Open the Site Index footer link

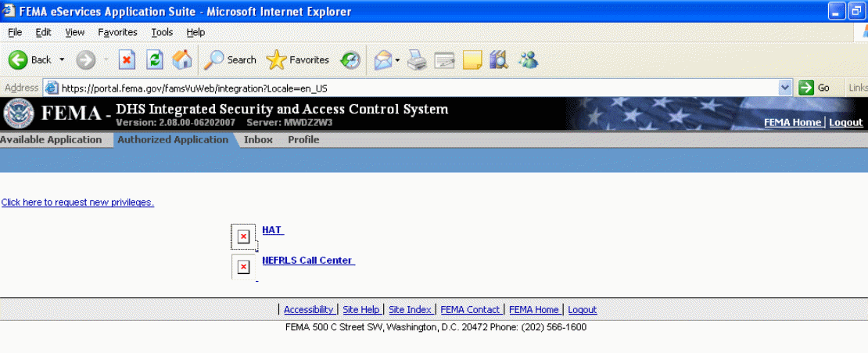pos(411,310)
